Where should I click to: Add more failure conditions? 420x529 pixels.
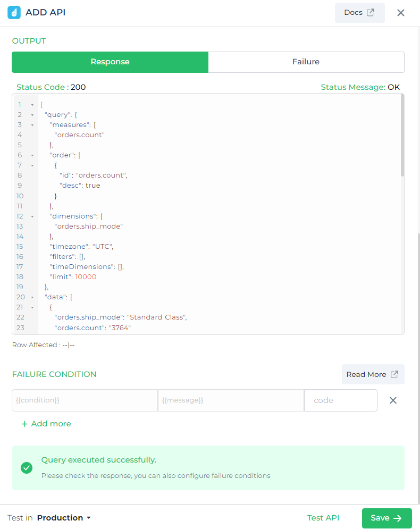[46, 424]
